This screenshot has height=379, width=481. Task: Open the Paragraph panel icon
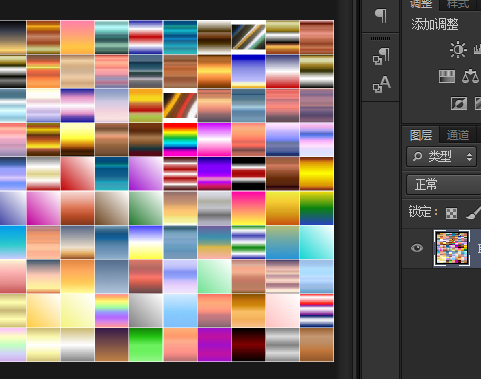[x=381, y=15]
